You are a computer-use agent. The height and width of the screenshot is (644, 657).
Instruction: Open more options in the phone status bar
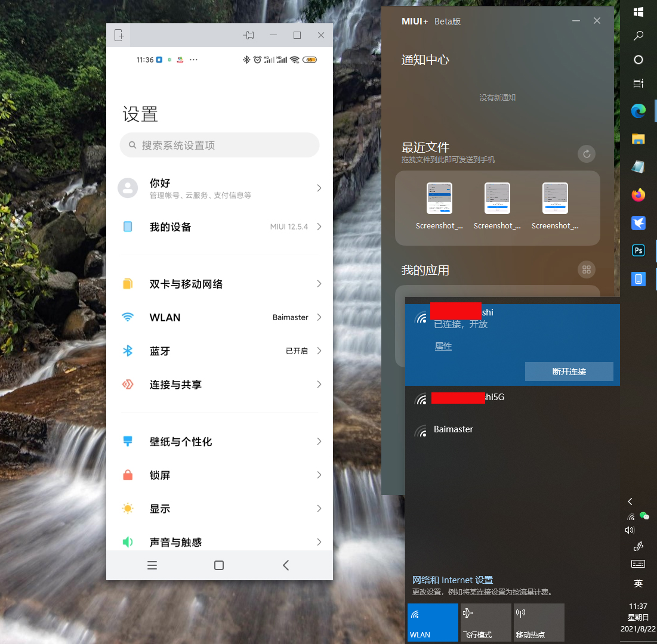coord(192,60)
